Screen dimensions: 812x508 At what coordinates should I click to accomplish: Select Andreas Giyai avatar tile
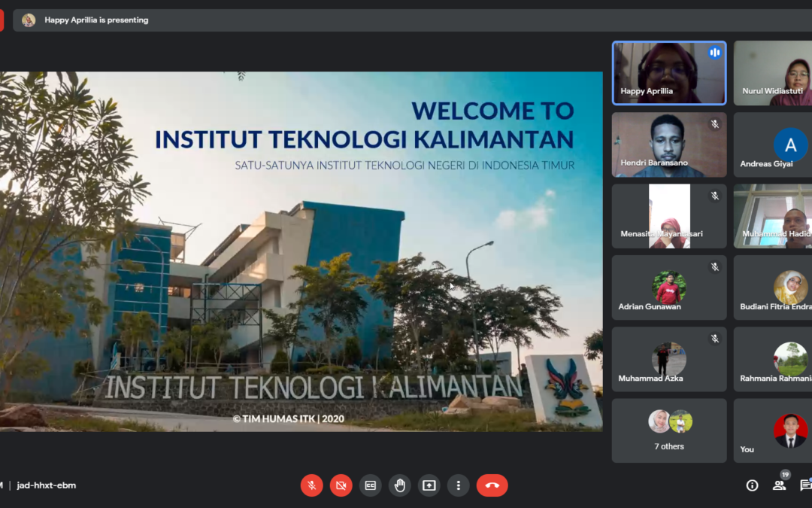point(773,144)
